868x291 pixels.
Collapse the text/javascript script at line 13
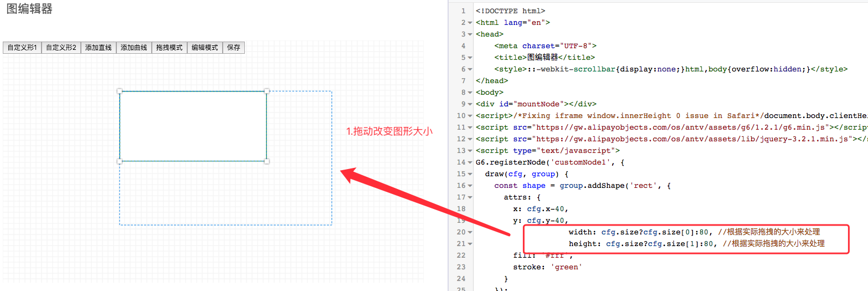pyautogui.click(x=469, y=151)
